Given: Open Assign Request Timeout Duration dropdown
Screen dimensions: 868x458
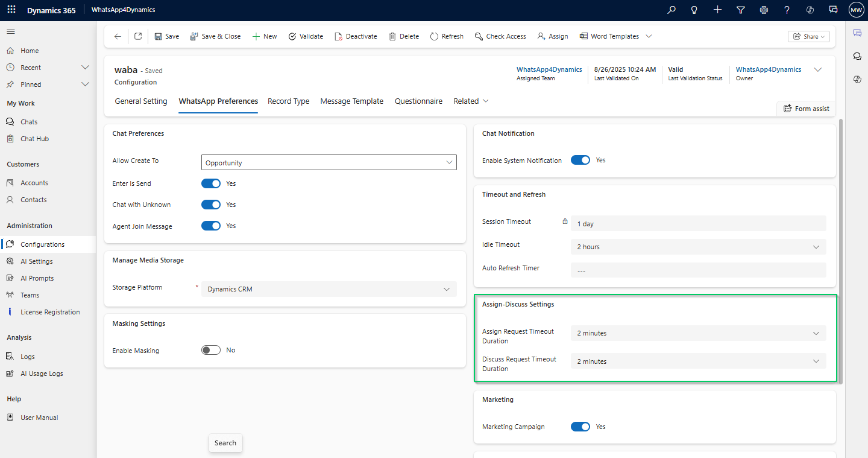Looking at the screenshot, I should [698, 333].
